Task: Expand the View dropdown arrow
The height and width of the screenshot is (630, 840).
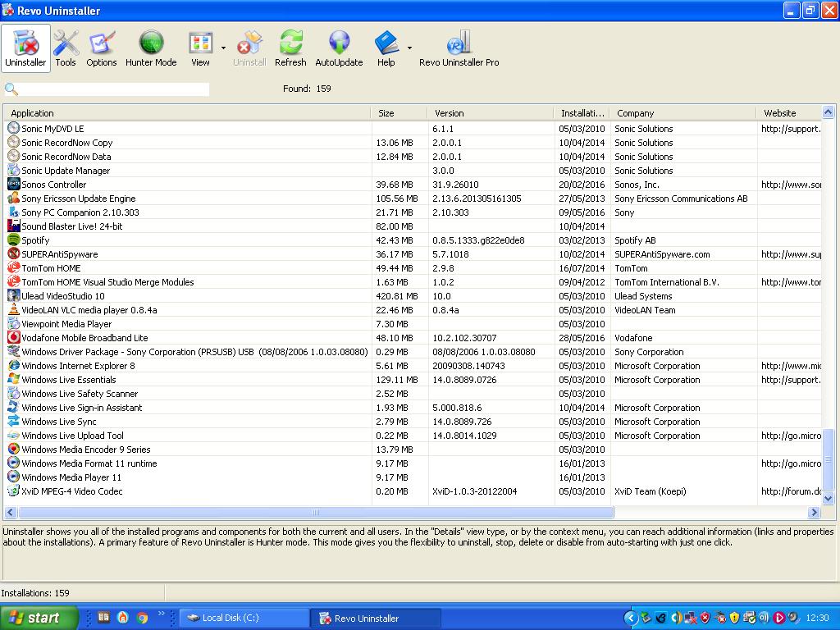Action: click(x=223, y=48)
